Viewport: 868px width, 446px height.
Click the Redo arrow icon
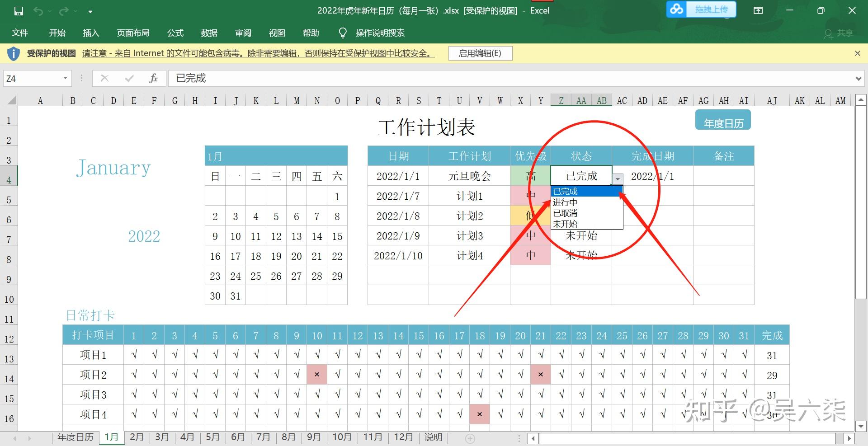point(64,11)
